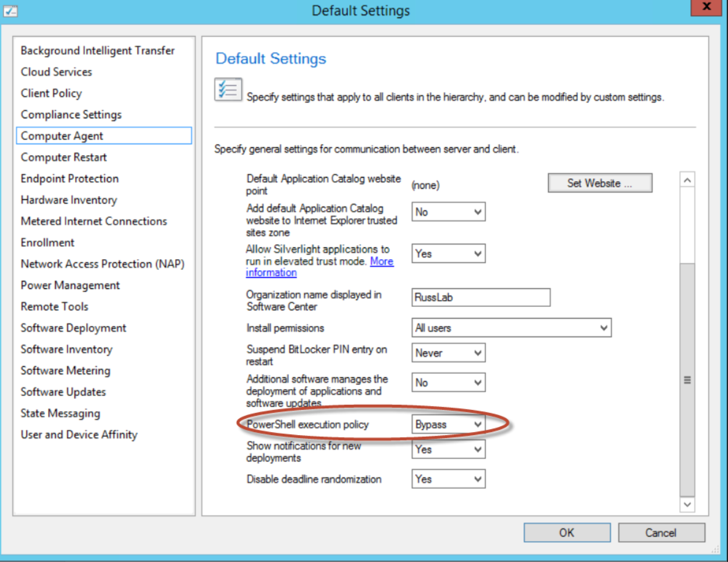
Task: Open the PowerShell execution policy dropdown
Action: click(448, 425)
